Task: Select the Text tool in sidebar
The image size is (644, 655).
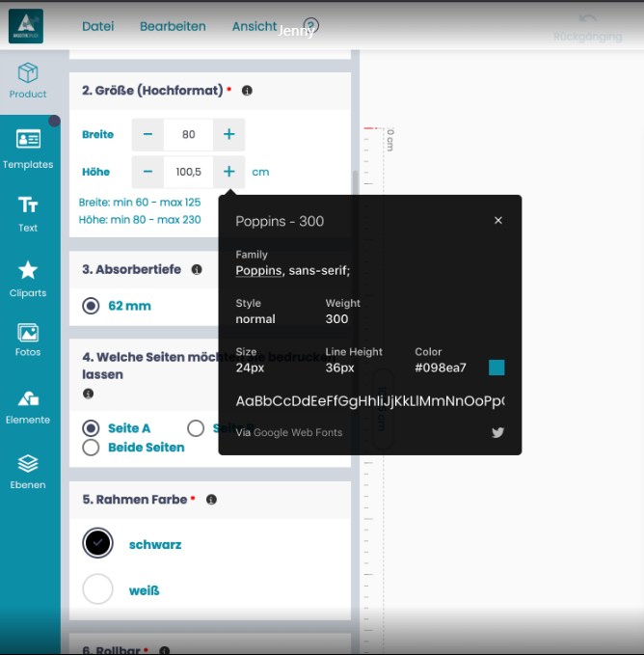Action: click(x=28, y=214)
